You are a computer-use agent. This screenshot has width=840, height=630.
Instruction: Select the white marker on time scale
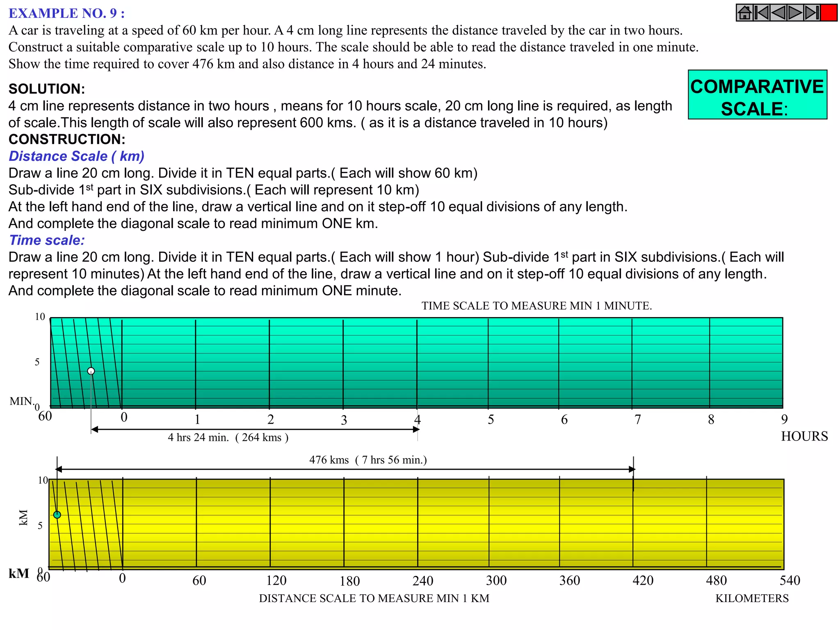pos(91,371)
